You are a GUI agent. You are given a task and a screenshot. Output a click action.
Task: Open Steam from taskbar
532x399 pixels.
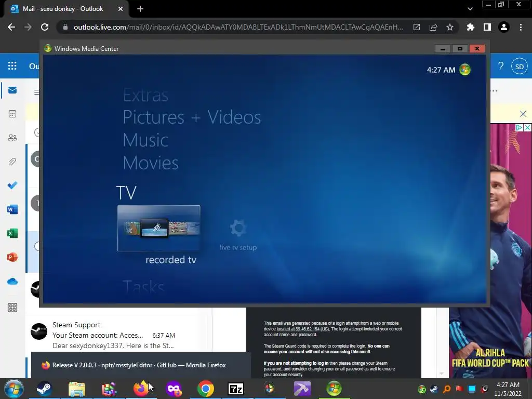(44, 389)
